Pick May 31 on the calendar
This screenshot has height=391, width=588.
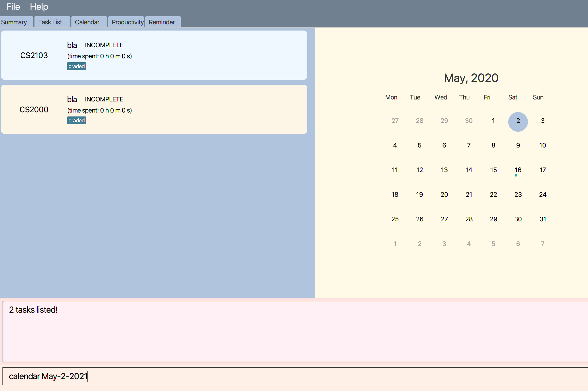point(542,219)
